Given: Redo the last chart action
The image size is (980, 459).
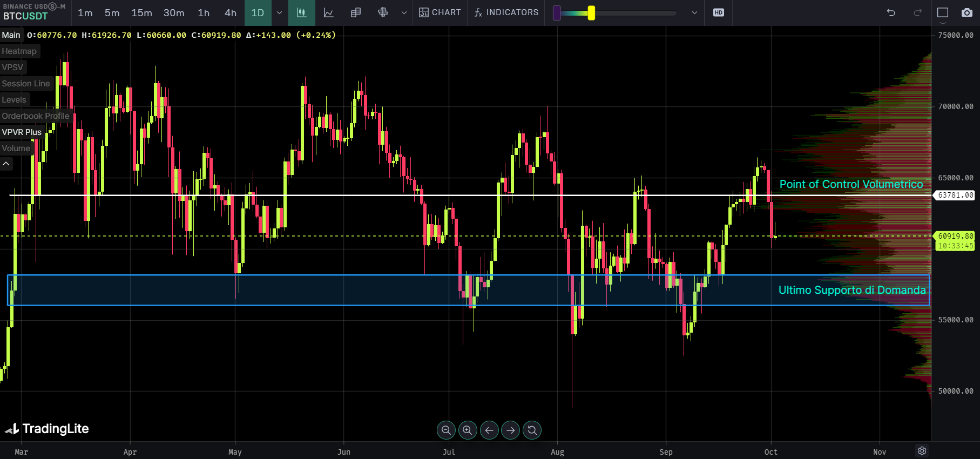Looking at the screenshot, I should coord(917,12).
